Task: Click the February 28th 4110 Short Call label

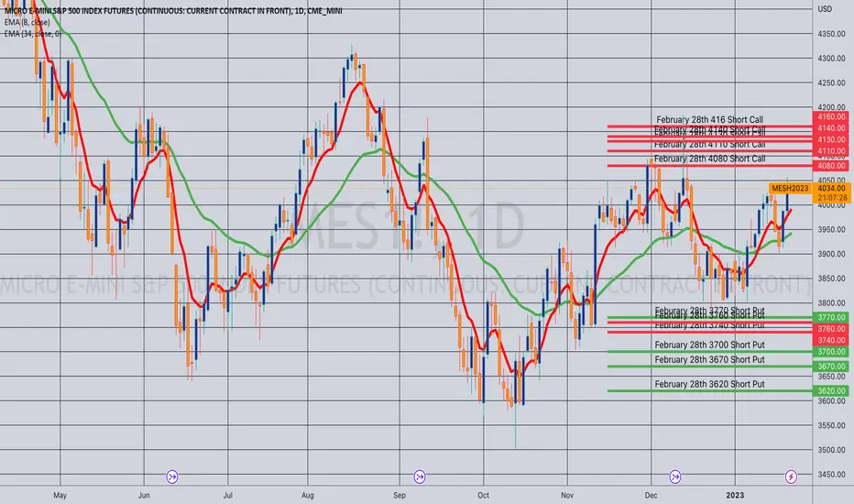Action: (709, 145)
